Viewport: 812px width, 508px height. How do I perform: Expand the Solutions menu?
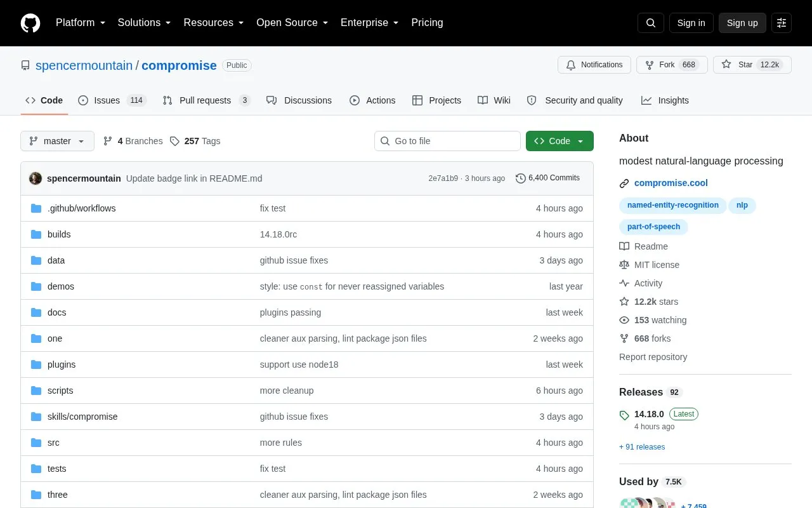(144, 23)
